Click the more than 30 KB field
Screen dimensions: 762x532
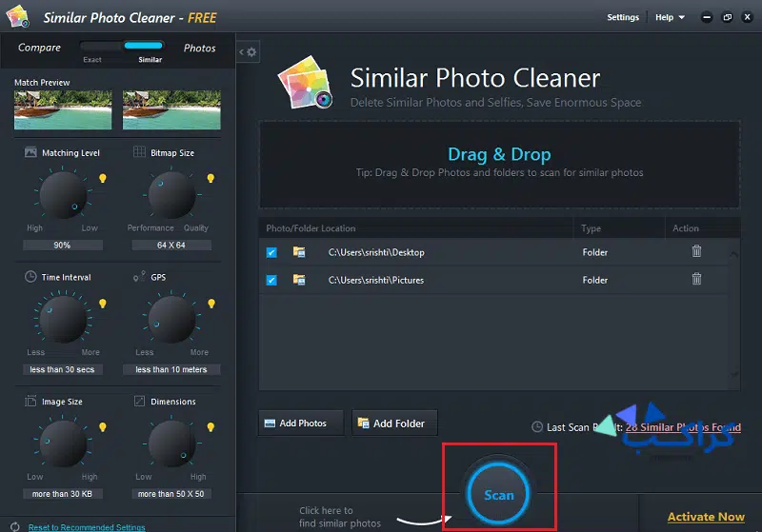63,494
